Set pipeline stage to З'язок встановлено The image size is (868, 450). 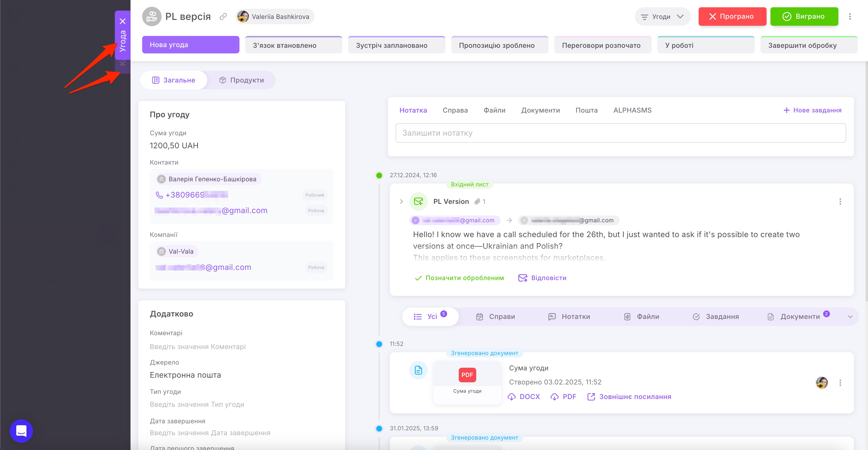(x=293, y=45)
